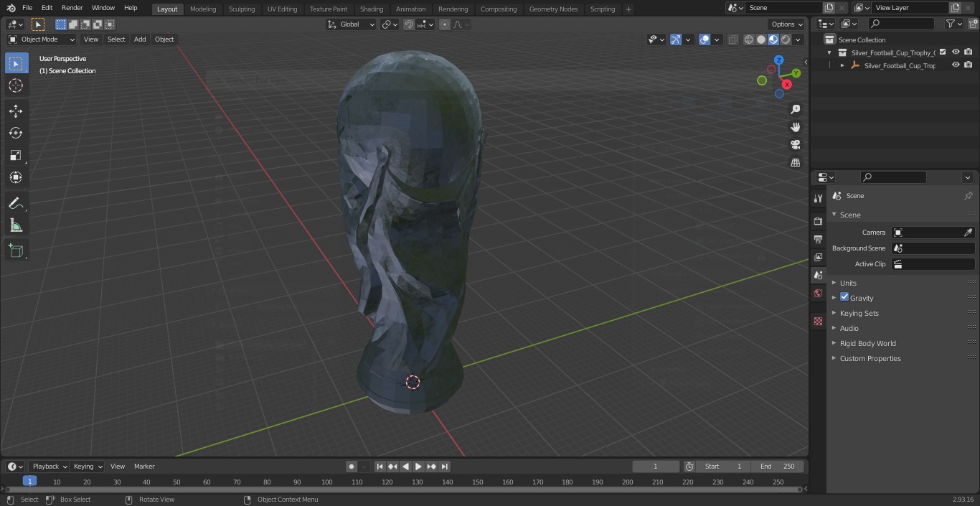Expand Silver_Football_Cup_Trop object in outliner
The width and height of the screenshot is (980, 506).
842,65
